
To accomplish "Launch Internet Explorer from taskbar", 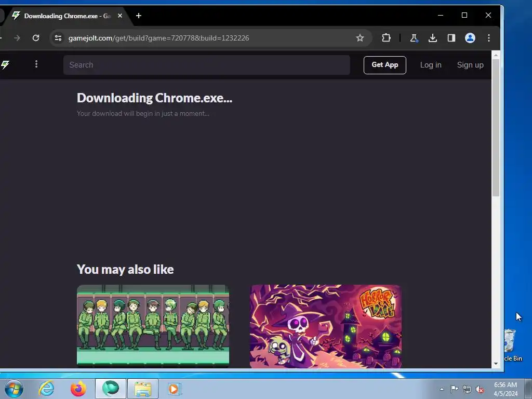I will (46, 389).
